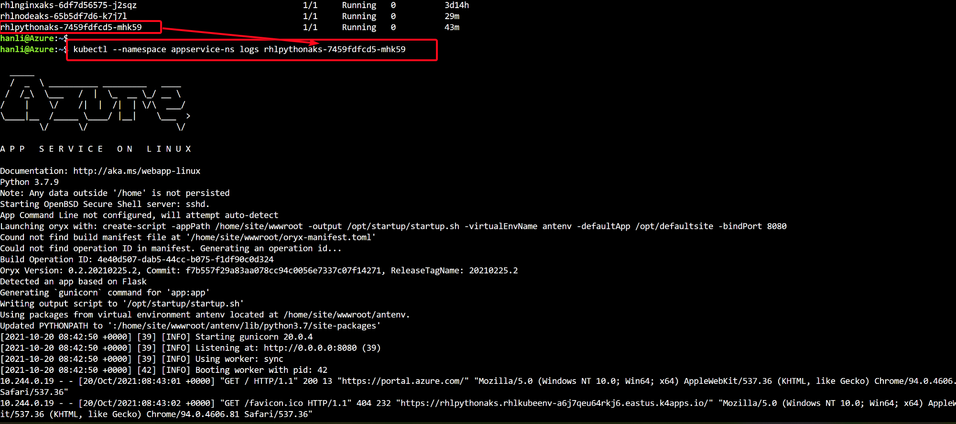Click the Launching oryx with create-script line
Image resolution: width=956 pixels, height=424 pixels.
(393, 226)
